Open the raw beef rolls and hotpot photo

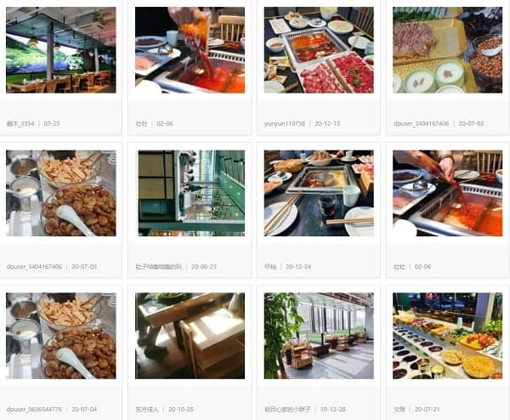coord(319,50)
